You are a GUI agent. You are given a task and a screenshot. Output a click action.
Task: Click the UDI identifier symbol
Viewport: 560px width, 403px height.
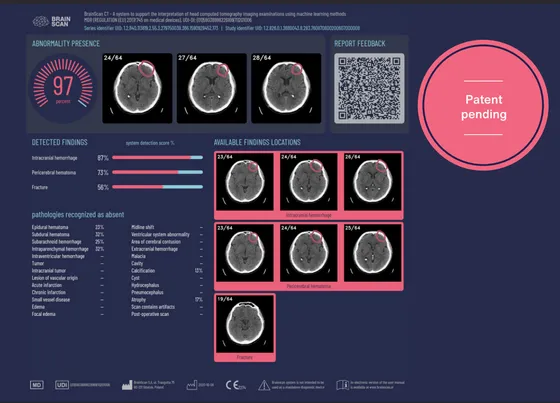tap(62, 385)
